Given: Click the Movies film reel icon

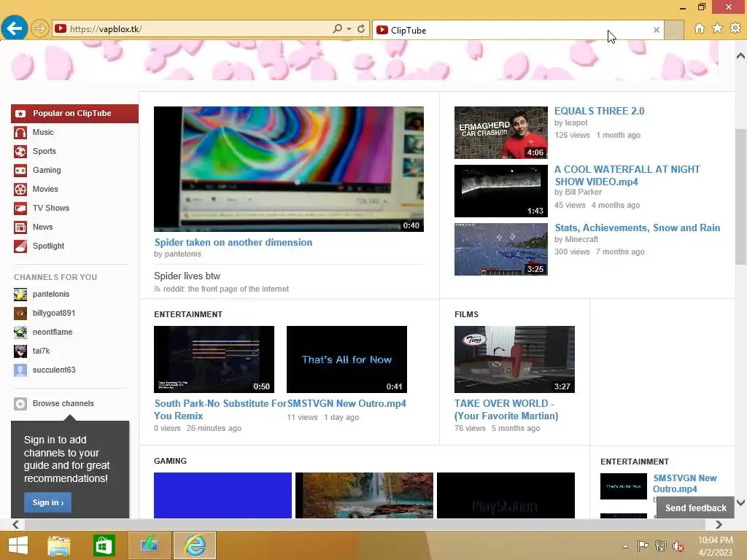Looking at the screenshot, I should (x=20, y=190).
